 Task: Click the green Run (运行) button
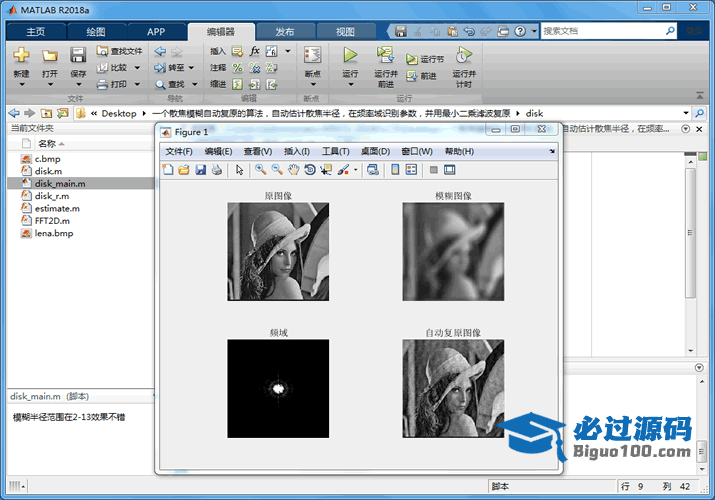tap(350, 56)
